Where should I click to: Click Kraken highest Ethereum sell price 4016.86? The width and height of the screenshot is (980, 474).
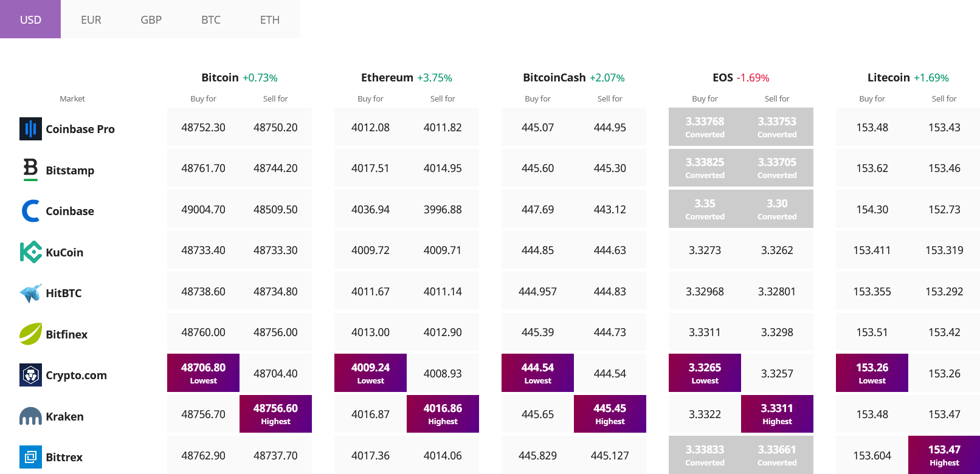(x=443, y=414)
